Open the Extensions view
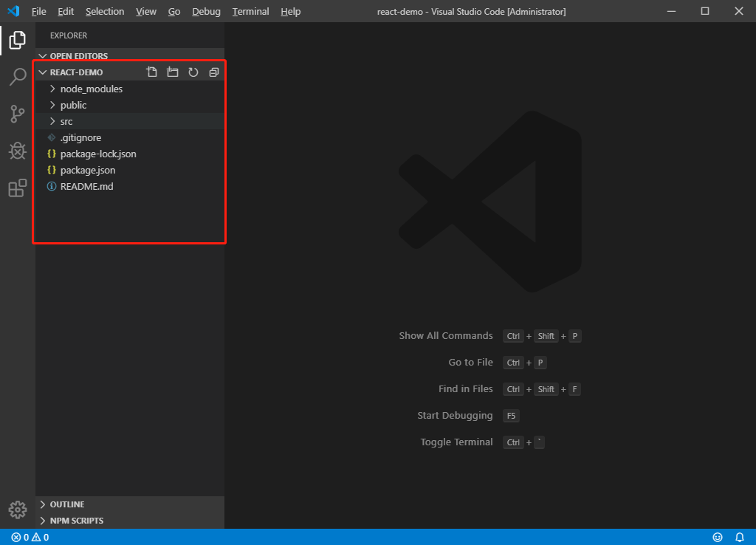 tap(17, 188)
